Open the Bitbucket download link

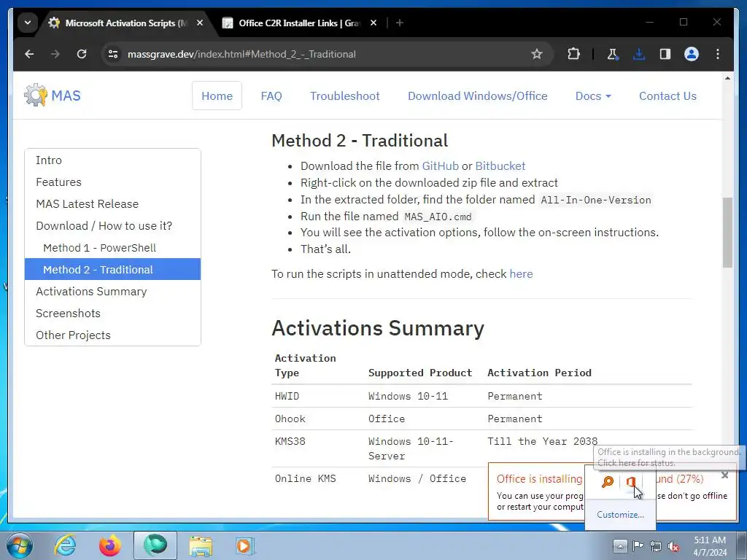pyautogui.click(x=500, y=166)
